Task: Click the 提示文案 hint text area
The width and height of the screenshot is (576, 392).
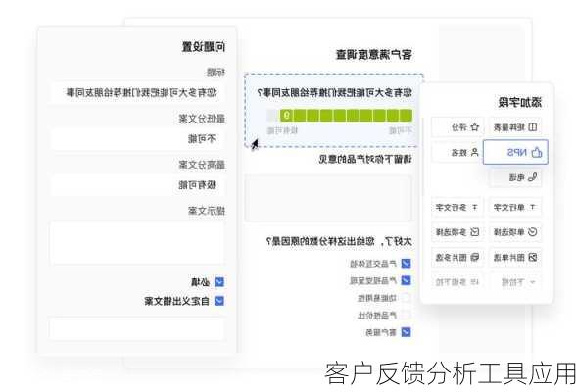Action: pos(138,242)
